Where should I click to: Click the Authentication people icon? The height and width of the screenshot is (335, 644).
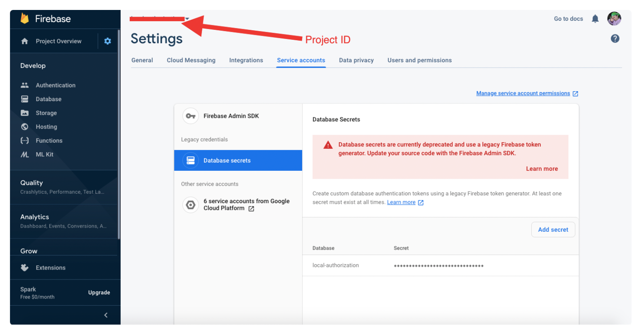pos(24,85)
